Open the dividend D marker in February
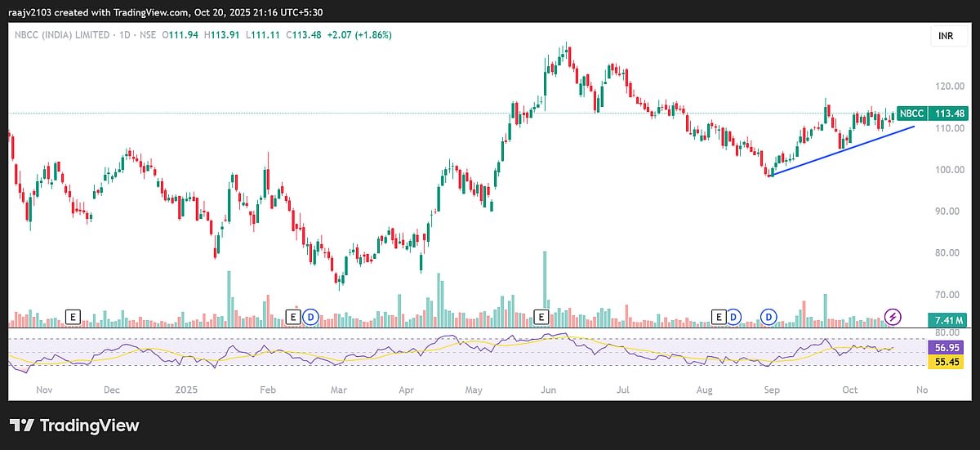This screenshot has height=450, width=980. [310, 316]
